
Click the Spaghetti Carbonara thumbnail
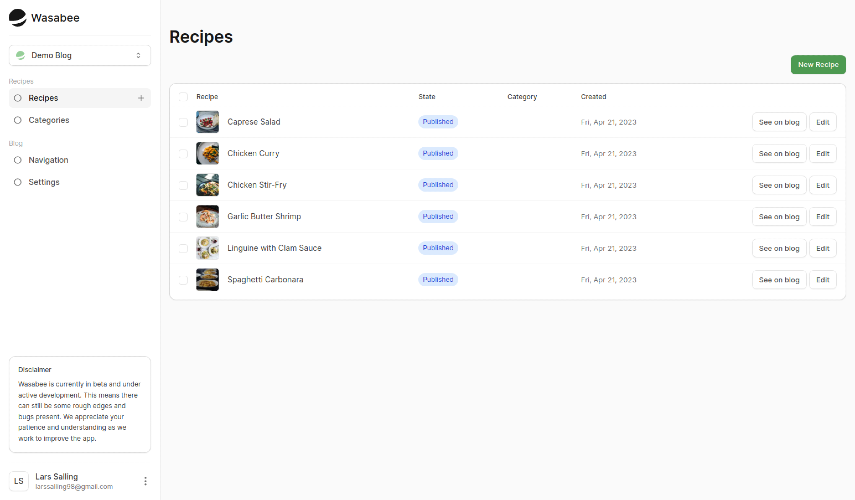[x=207, y=280]
